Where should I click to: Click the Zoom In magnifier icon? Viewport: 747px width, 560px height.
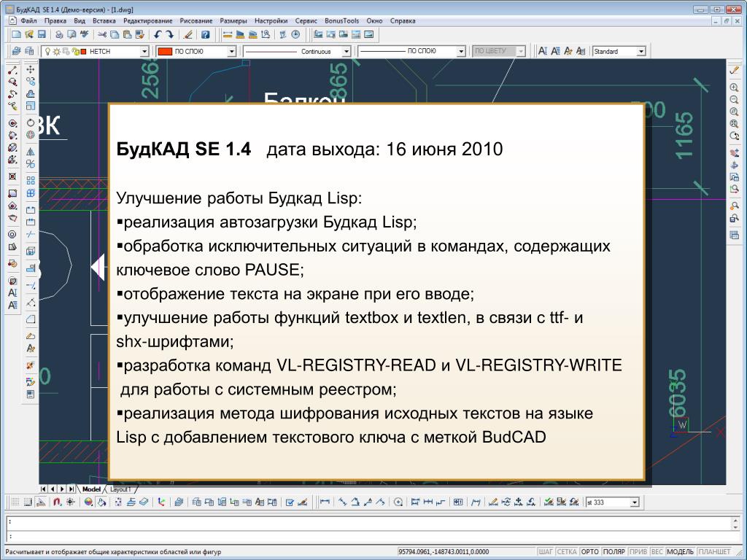(x=734, y=87)
